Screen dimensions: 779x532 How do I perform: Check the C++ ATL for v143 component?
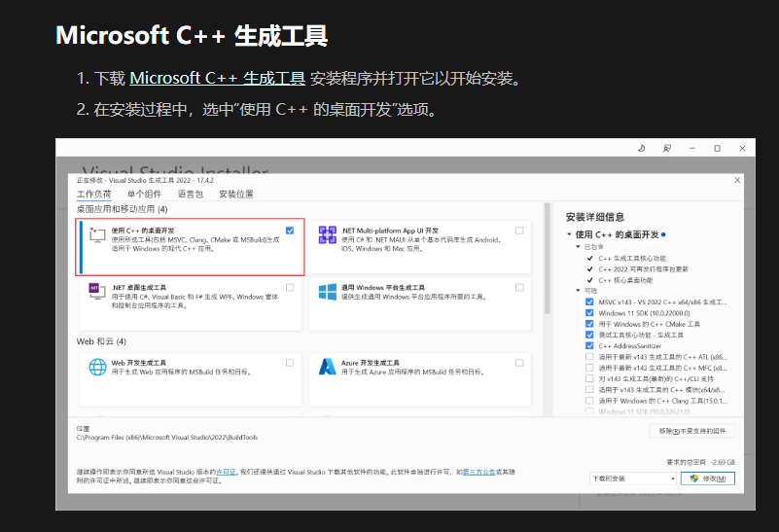[589, 357]
